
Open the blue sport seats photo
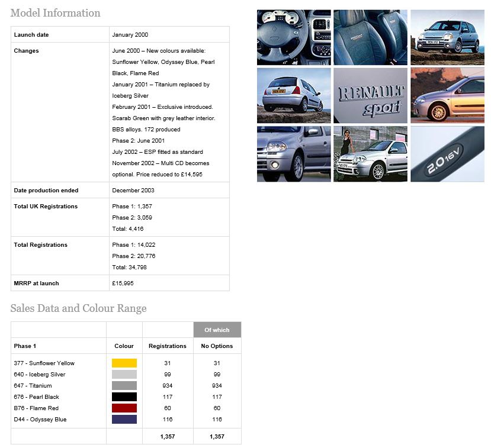[370, 37]
